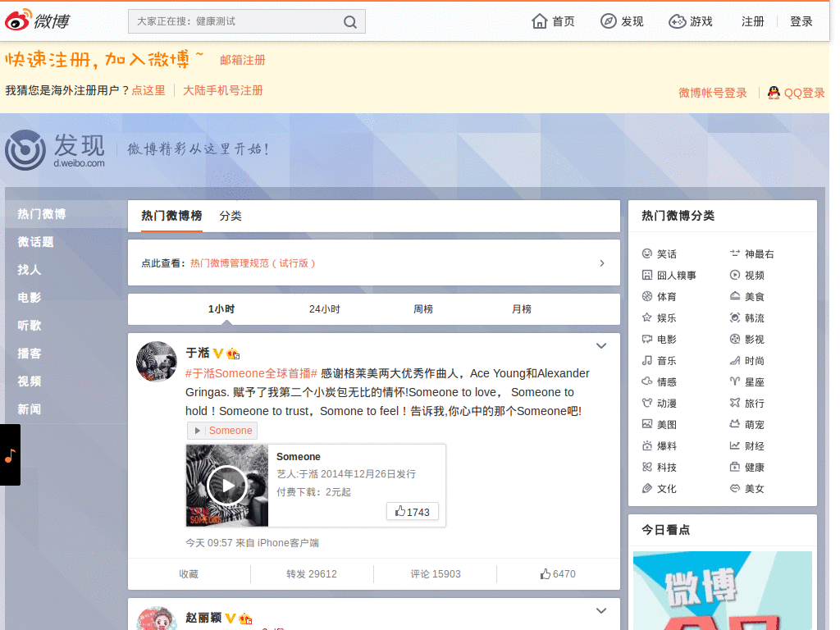Like 于湉's post with 6470 thumbs-up
840x630 pixels.
[558, 573]
